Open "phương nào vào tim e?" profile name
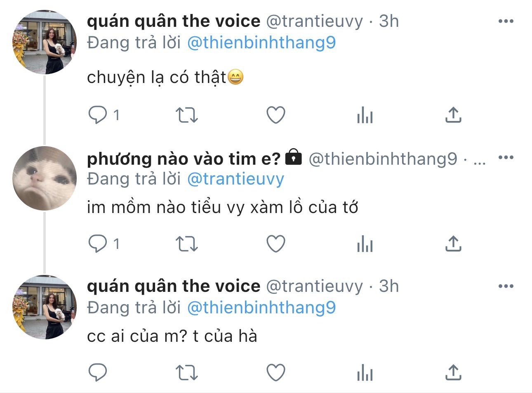Image resolution: width=532 pixels, height=393 pixels. pyautogui.click(x=184, y=159)
